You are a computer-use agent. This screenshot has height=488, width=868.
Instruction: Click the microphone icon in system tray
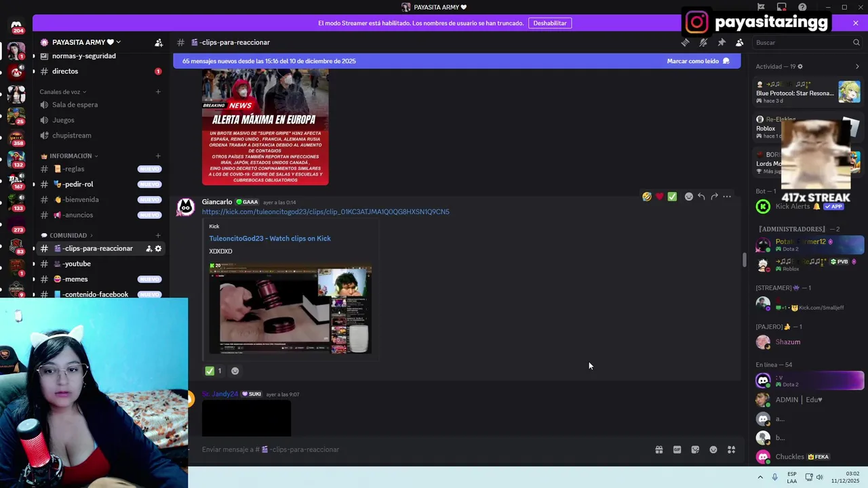(x=774, y=477)
